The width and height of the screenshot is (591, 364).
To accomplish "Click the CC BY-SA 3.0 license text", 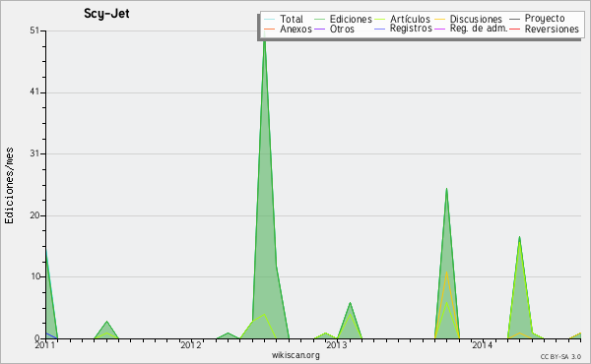I will tap(560, 357).
